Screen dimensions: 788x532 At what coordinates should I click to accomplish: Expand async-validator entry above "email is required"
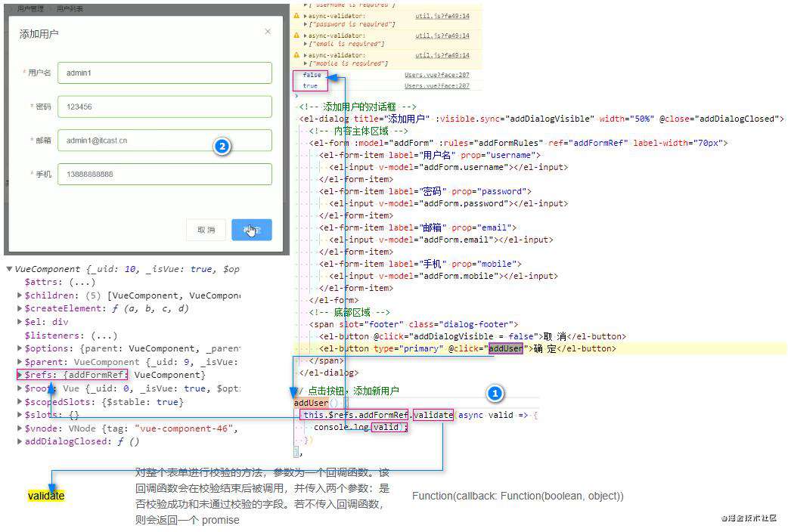[306, 36]
